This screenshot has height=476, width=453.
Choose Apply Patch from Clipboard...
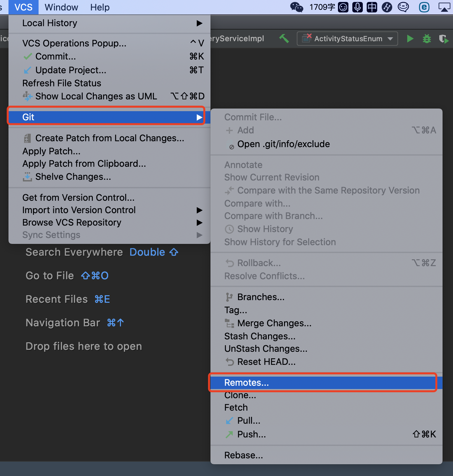point(109,163)
